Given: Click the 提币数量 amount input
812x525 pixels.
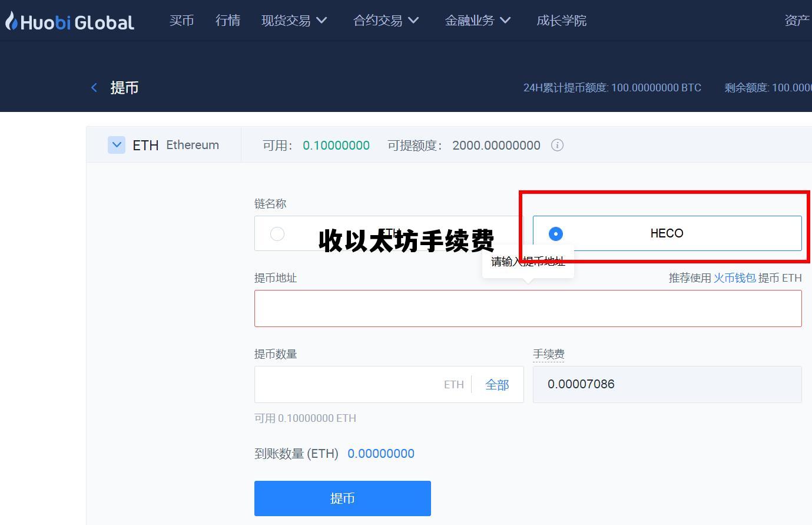Looking at the screenshot, I should tap(353, 384).
